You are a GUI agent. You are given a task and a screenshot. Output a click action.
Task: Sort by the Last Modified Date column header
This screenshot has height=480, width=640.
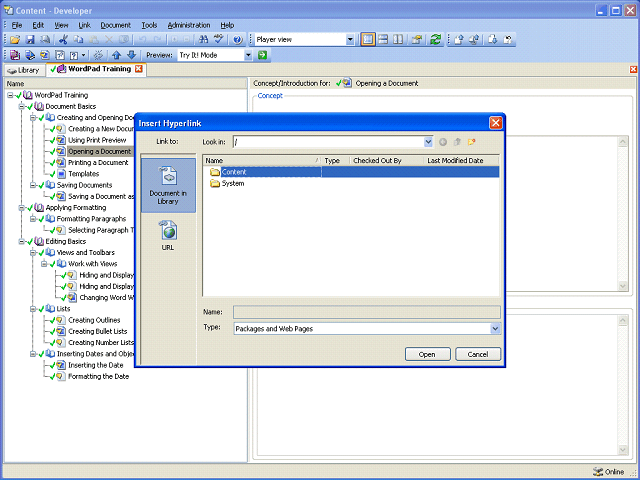click(x=461, y=161)
